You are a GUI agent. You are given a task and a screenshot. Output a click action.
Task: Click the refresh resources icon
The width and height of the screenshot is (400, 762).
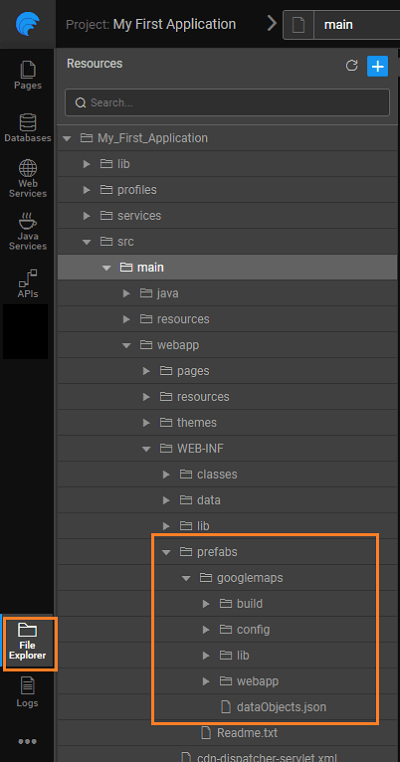point(351,66)
